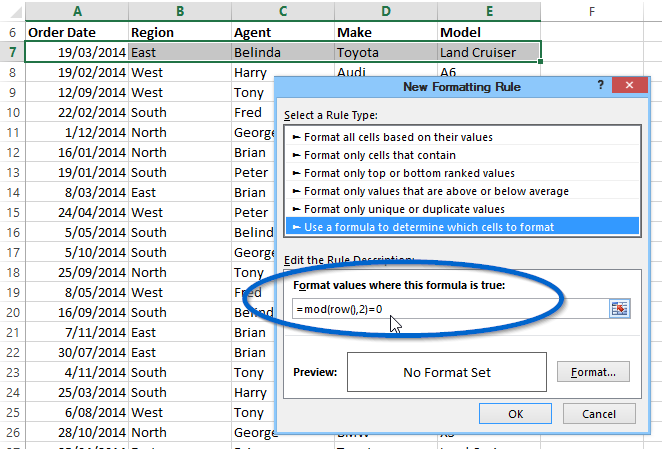Click cell containing Land Cruiser

(x=489, y=52)
